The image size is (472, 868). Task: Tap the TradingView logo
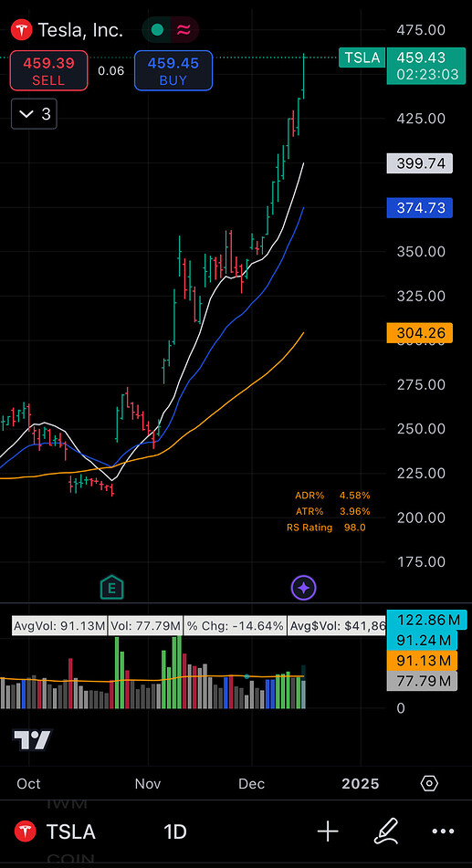click(32, 739)
